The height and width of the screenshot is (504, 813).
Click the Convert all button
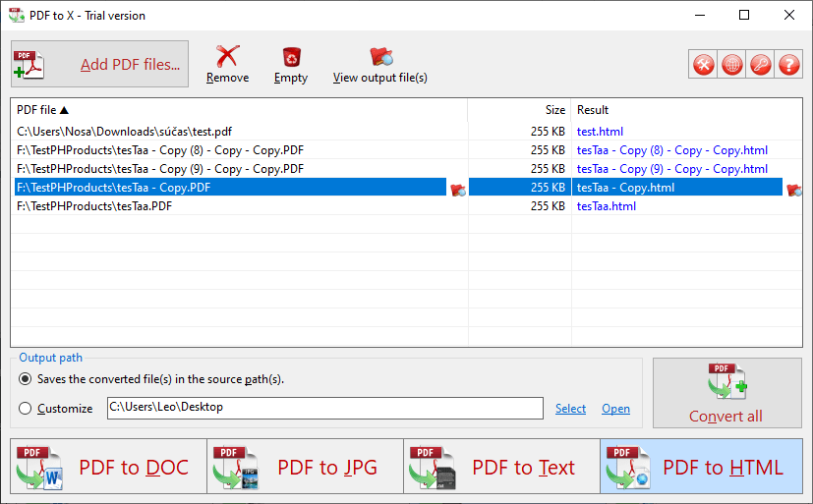point(726,393)
